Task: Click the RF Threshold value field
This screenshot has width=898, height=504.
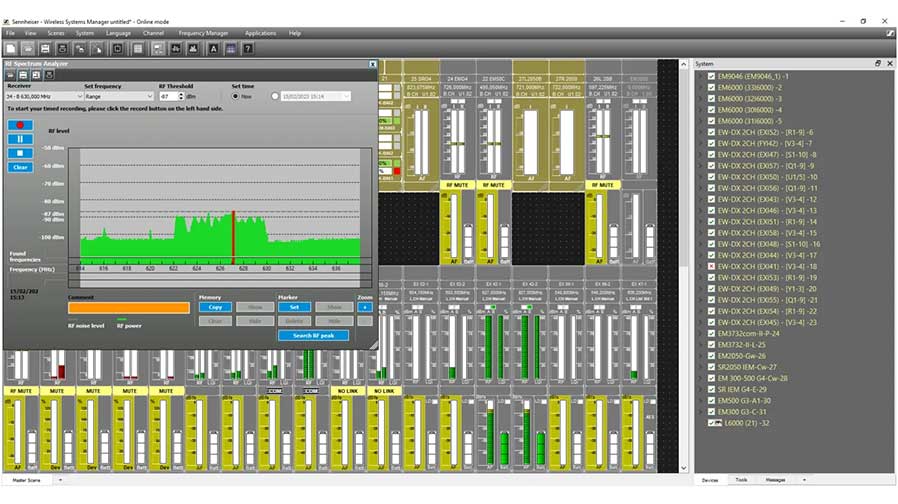Action: tap(168, 97)
